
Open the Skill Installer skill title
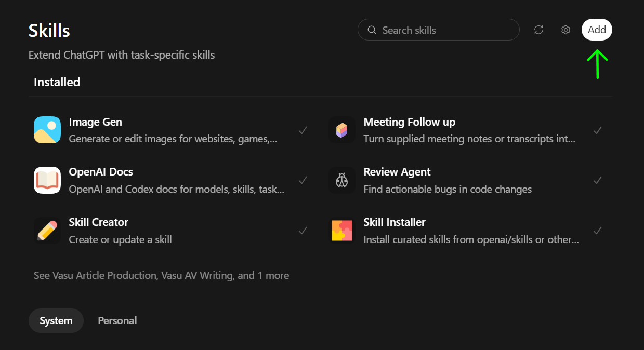(x=395, y=222)
